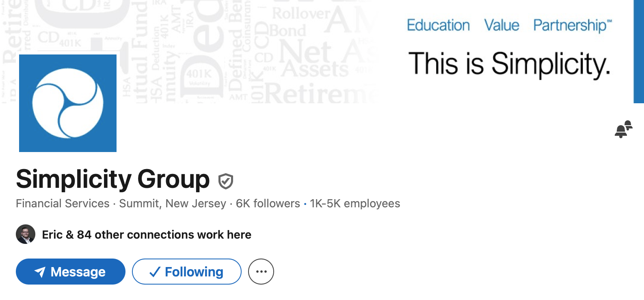Click the notification bell icon
This screenshot has height=300, width=644.
click(623, 129)
